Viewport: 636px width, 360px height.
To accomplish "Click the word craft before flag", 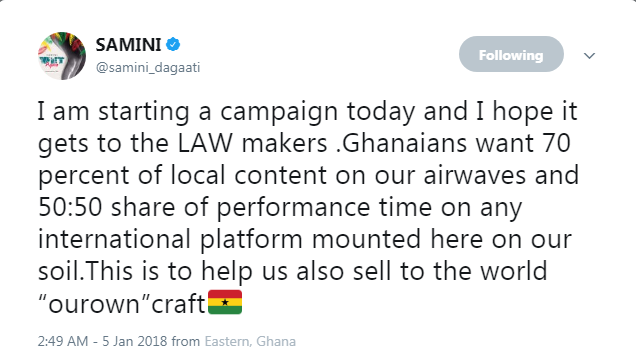I will tap(178, 304).
